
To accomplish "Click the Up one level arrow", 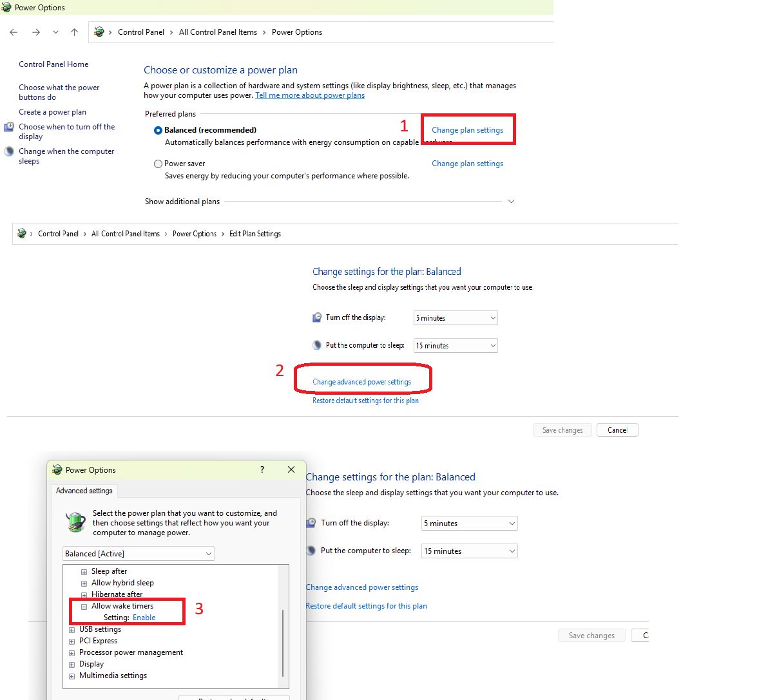I will [75, 32].
